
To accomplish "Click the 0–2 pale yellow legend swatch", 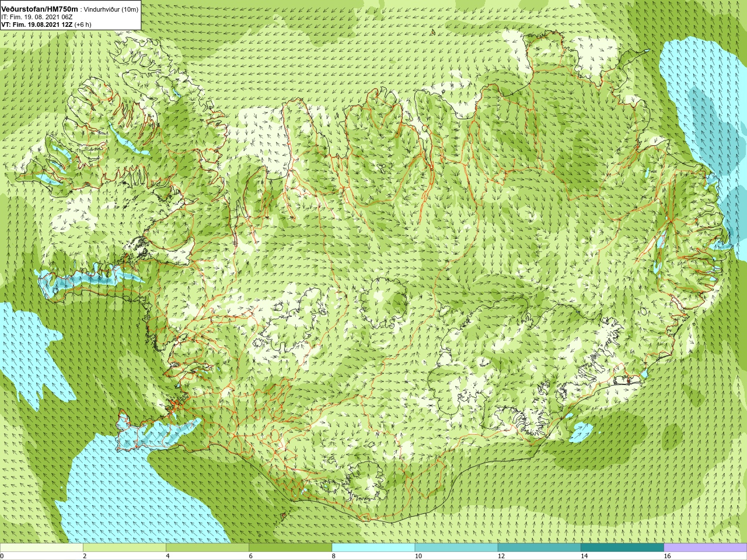I will tap(41, 548).
